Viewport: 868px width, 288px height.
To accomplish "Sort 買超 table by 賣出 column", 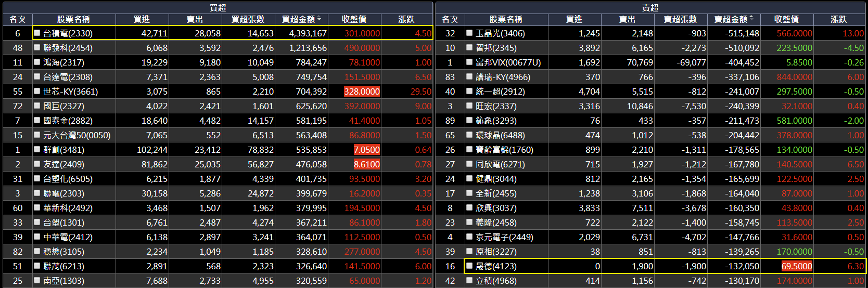I will 195,19.
